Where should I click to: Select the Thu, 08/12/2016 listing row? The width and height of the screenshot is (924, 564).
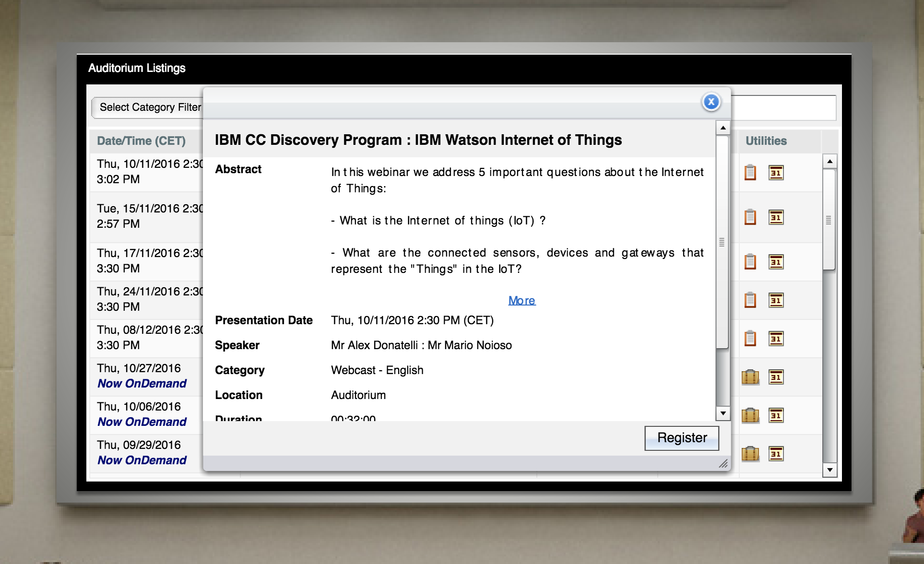click(146, 338)
